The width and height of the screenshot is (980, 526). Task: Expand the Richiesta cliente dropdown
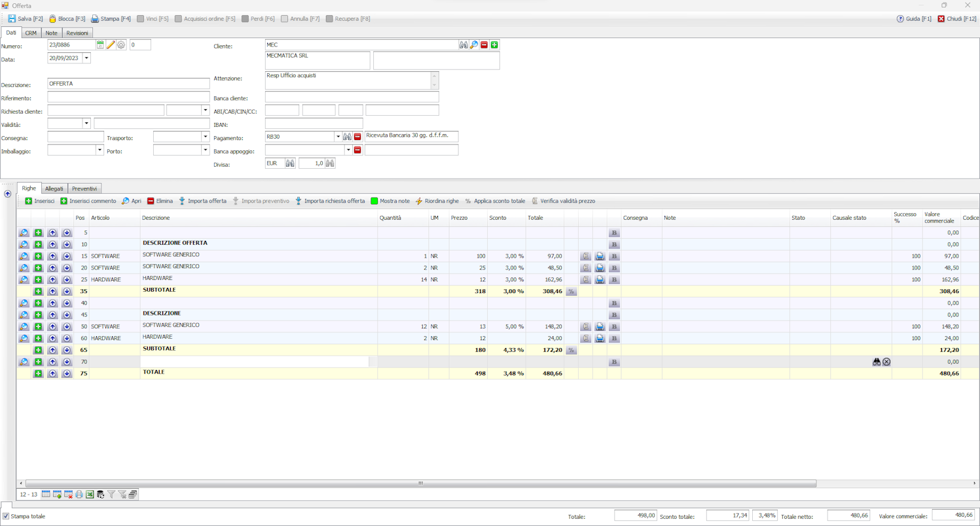pyautogui.click(x=205, y=111)
